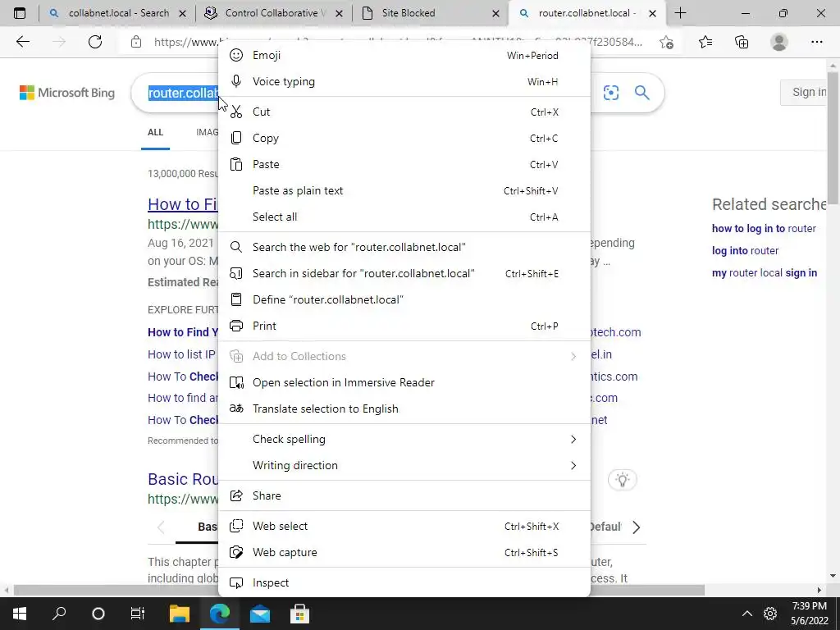Expand Writing direction submenu
840x630 pixels.
(404, 465)
